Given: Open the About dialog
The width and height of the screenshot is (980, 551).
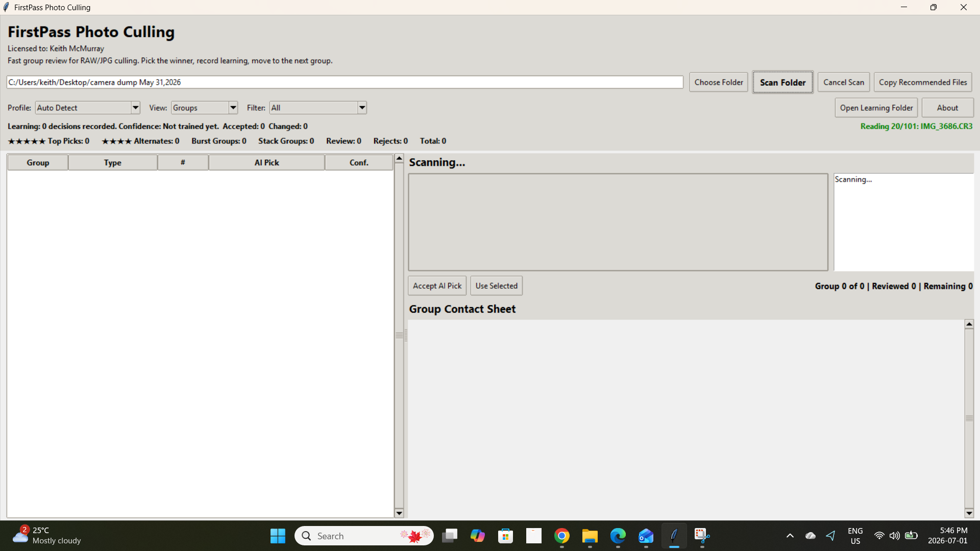Looking at the screenshot, I should point(947,108).
